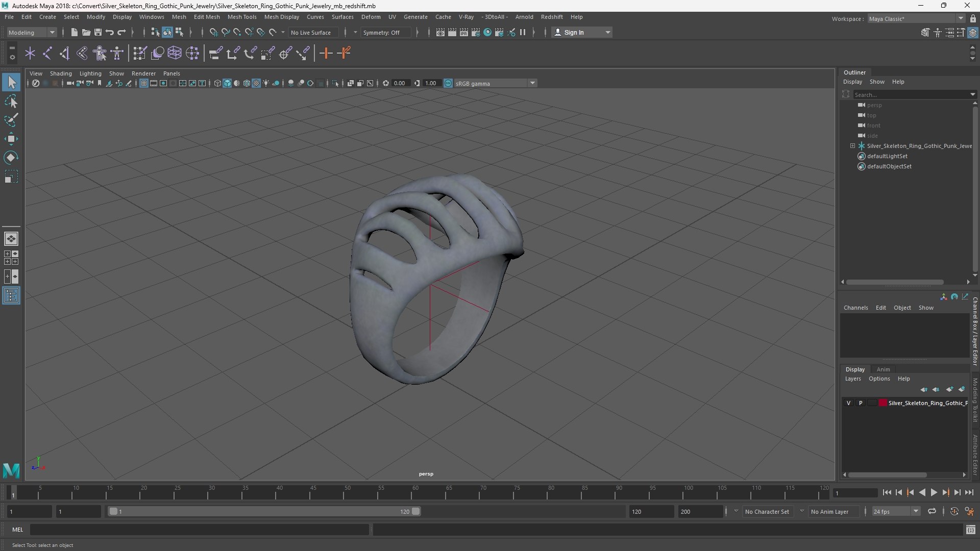980x551 pixels.
Task: Toggle Auto Keyframe button
Action: [954, 511]
